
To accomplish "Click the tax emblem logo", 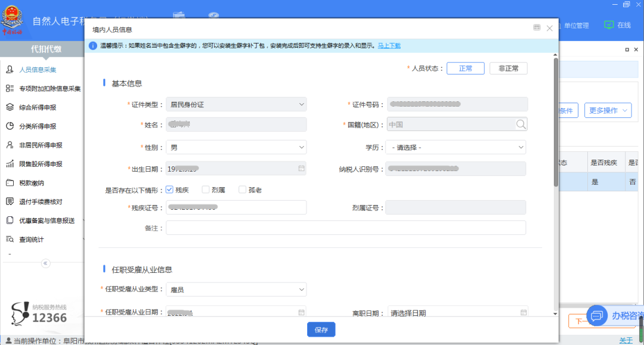I will tap(12, 19).
